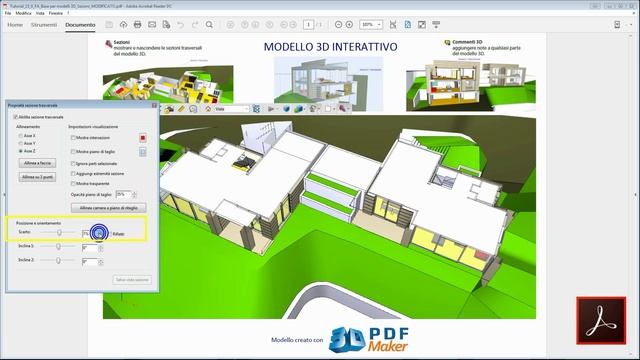Play the 3D animation button
Image resolution: width=640 pixels, height=360 pixels.
point(271,109)
